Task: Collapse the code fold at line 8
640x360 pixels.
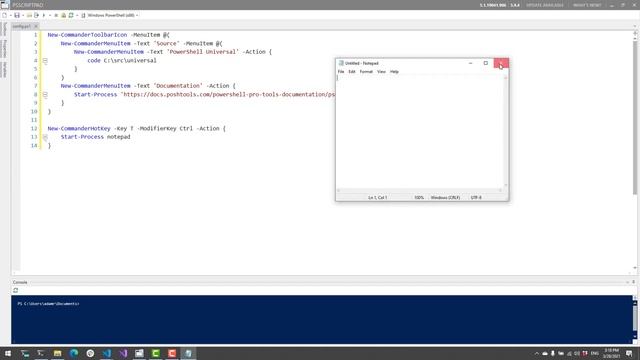Action: point(45,94)
